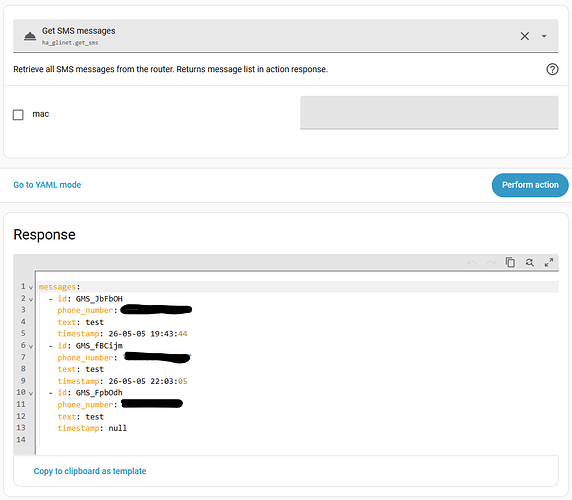Click the mac input field

pyautogui.click(x=429, y=113)
